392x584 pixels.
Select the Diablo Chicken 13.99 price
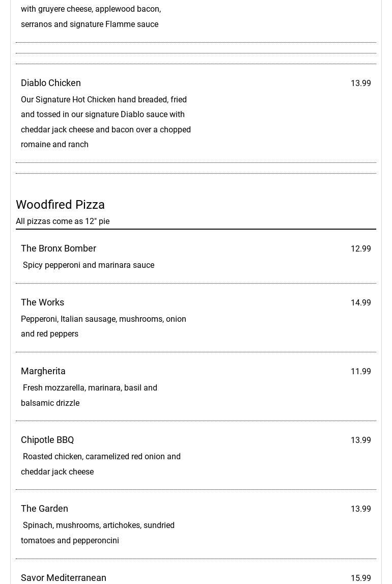click(360, 84)
